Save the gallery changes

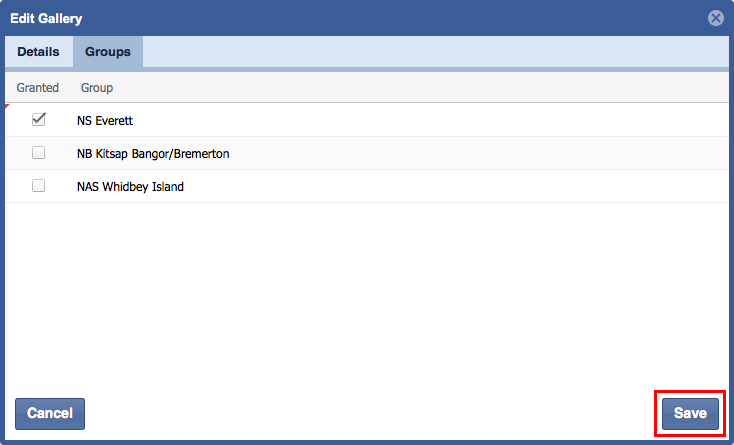coord(690,413)
